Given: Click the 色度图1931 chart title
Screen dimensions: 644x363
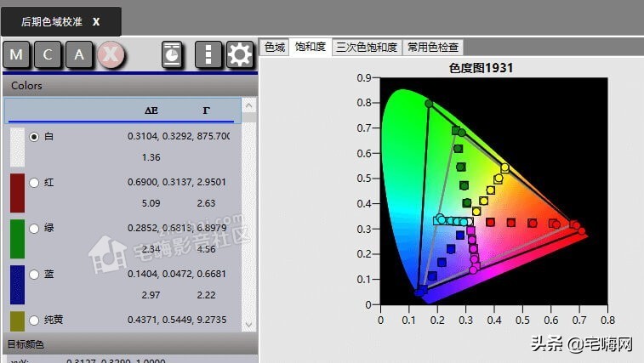Looking at the screenshot, I should tap(481, 68).
